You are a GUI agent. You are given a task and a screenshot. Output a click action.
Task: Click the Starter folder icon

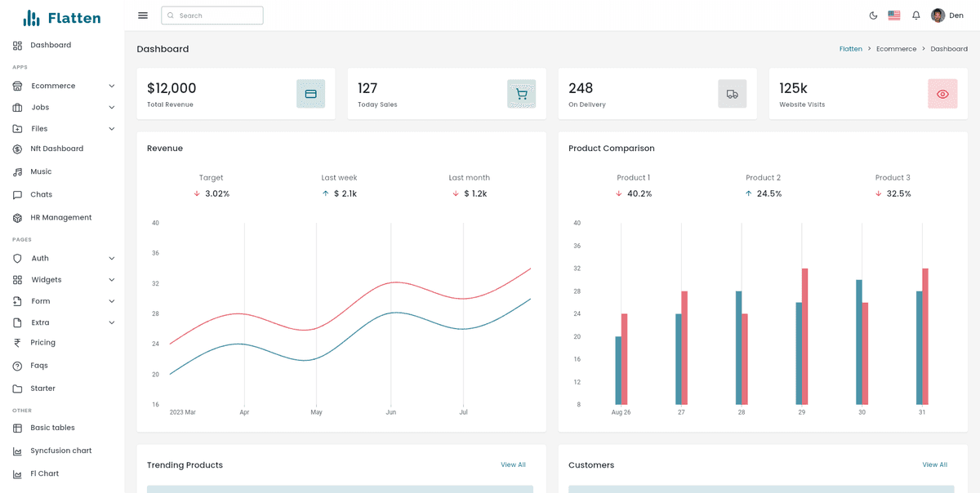pyautogui.click(x=18, y=389)
